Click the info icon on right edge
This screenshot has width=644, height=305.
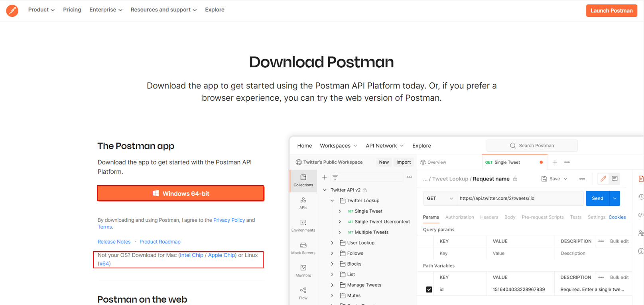click(x=641, y=251)
